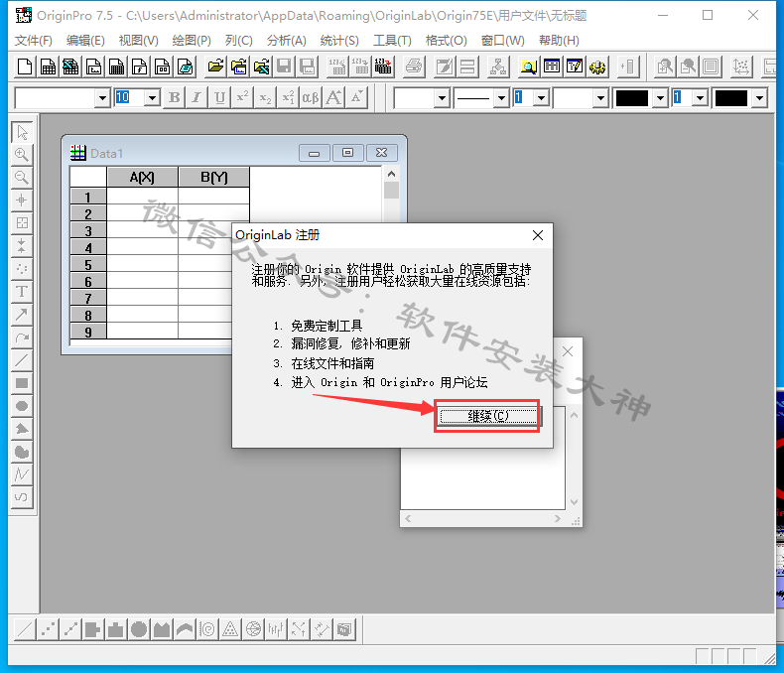Screen dimensions: 784x673
Task: Click the Ternary plot triangle icon
Action: point(230,629)
